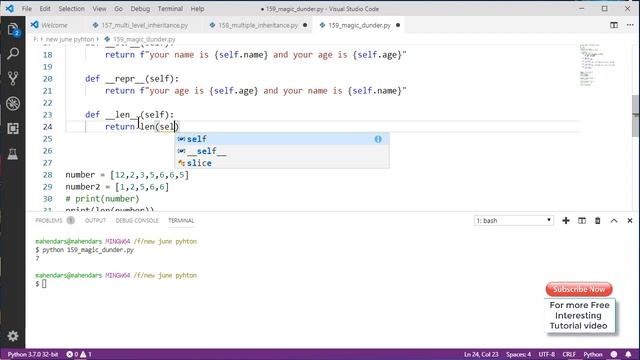Screen dimensions: 640x360
Task: Choose the 'slice' autocomplete suggestion
Action: tap(282, 163)
